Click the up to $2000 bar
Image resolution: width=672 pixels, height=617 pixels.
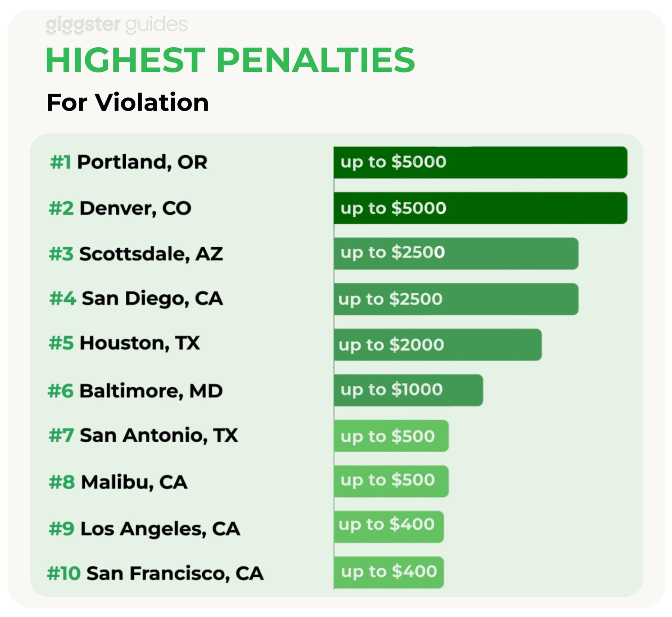point(438,345)
